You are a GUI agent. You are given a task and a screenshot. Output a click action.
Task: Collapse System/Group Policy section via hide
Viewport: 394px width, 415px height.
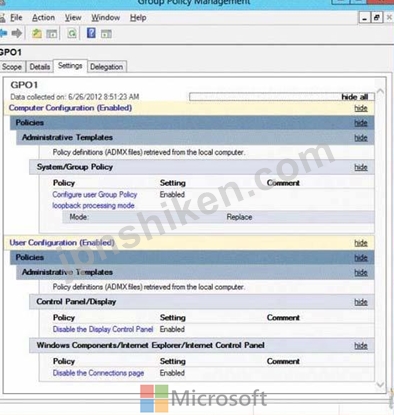point(361,167)
